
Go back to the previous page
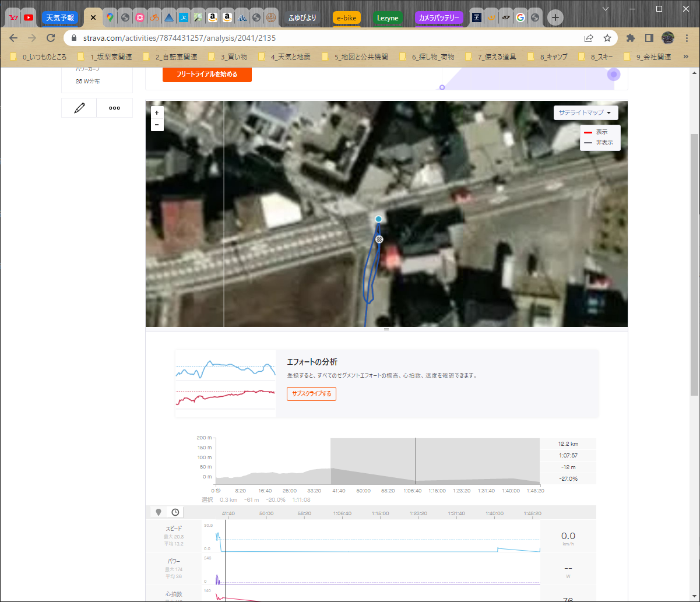[x=13, y=38]
